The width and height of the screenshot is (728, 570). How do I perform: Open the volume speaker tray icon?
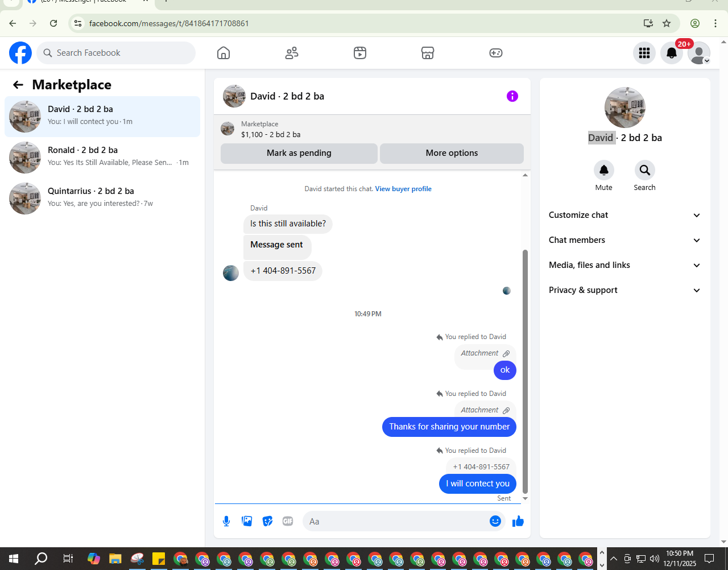(x=654, y=559)
